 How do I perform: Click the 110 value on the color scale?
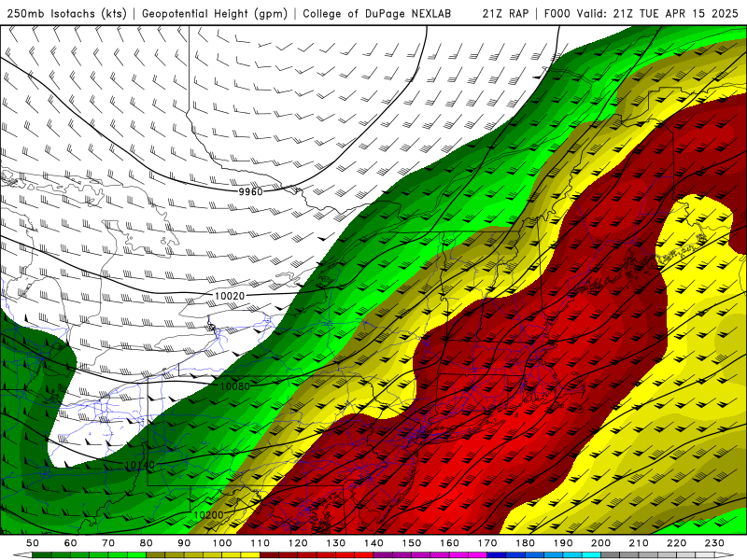[x=261, y=543]
